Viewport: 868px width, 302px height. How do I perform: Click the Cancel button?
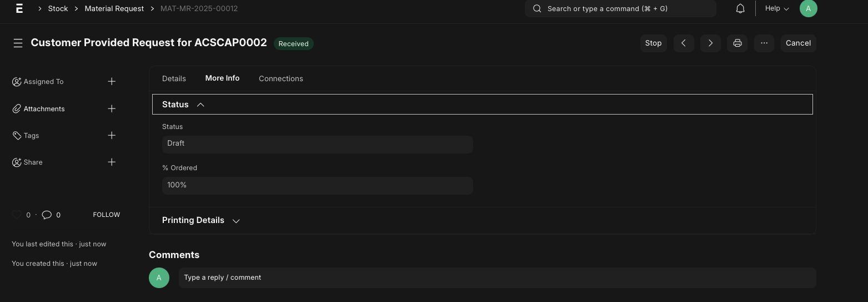coord(798,43)
